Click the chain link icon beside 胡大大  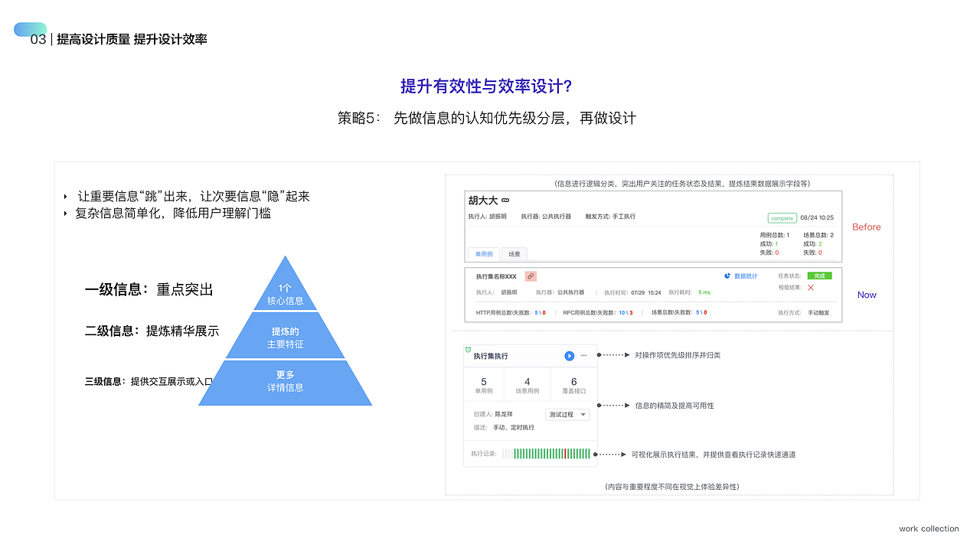point(505,201)
